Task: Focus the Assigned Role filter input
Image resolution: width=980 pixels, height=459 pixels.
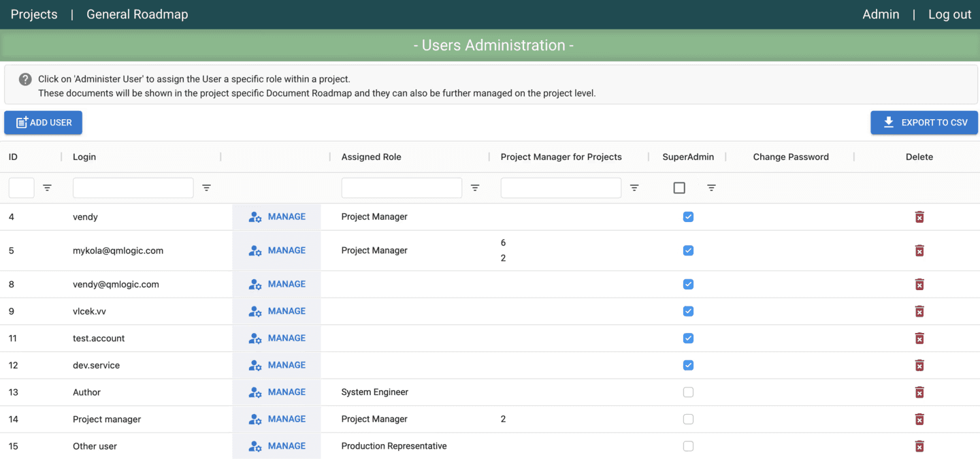Action: click(x=402, y=187)
